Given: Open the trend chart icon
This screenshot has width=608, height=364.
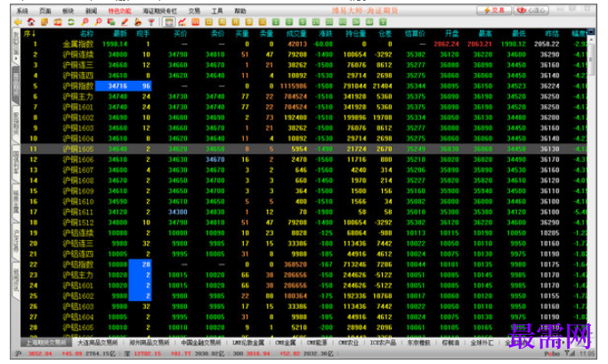Looking at the screenshot, I should point(182,22).
